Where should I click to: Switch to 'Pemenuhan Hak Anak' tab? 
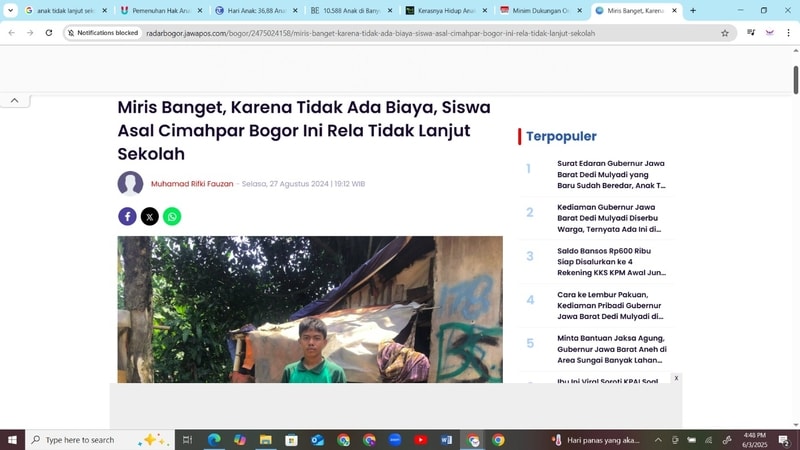(x=161, y=10)
